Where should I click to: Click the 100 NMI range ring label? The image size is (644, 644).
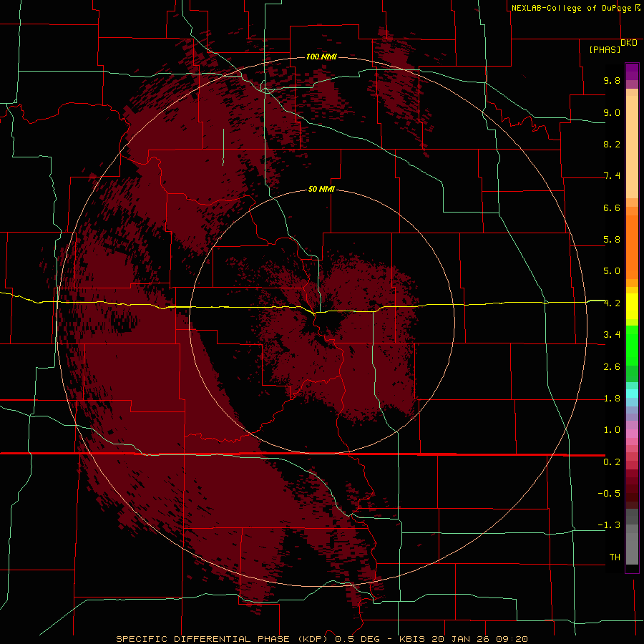pyautogui.click(x=321, y=57)
